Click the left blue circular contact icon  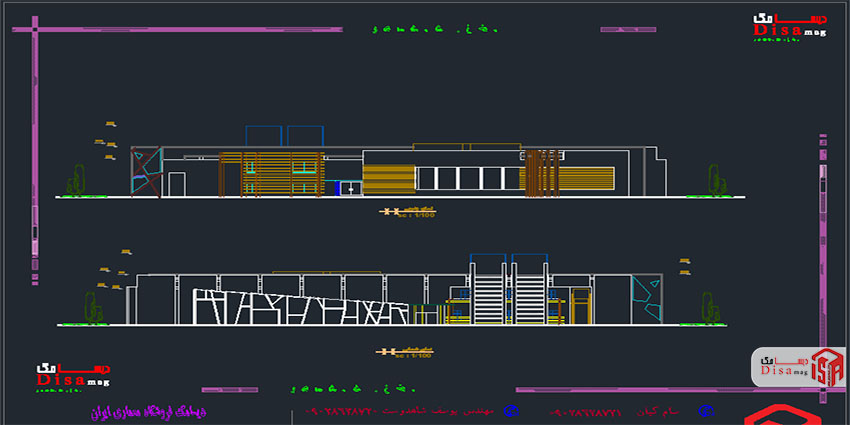point(510,411)
